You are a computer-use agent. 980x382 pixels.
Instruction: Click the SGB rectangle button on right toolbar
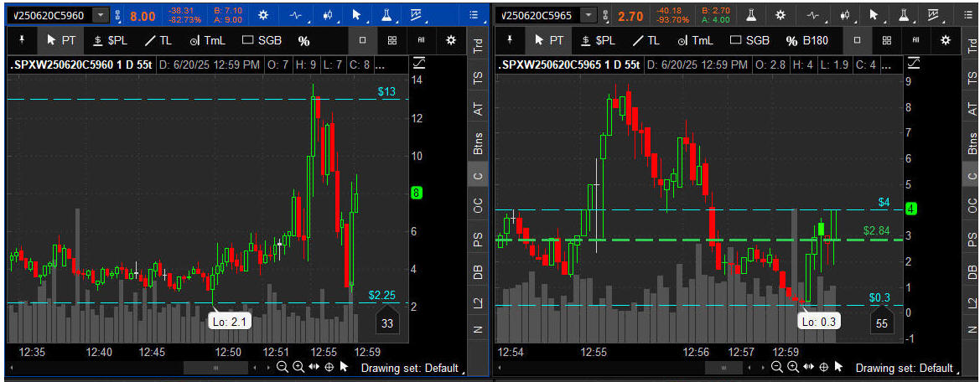(x=749, y=40)
